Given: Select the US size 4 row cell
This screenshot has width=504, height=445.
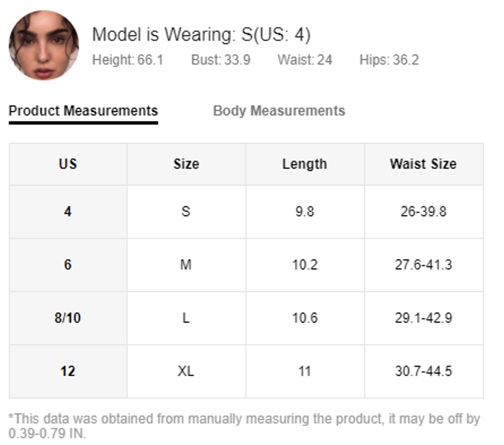Looking at the screenshot, I should tap(68, 212).
